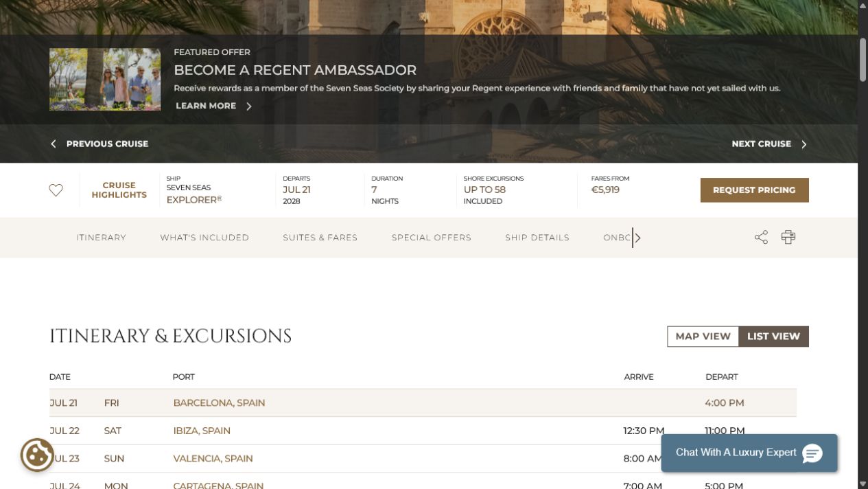Go to Previous Cruise

[x=107, y=144]
